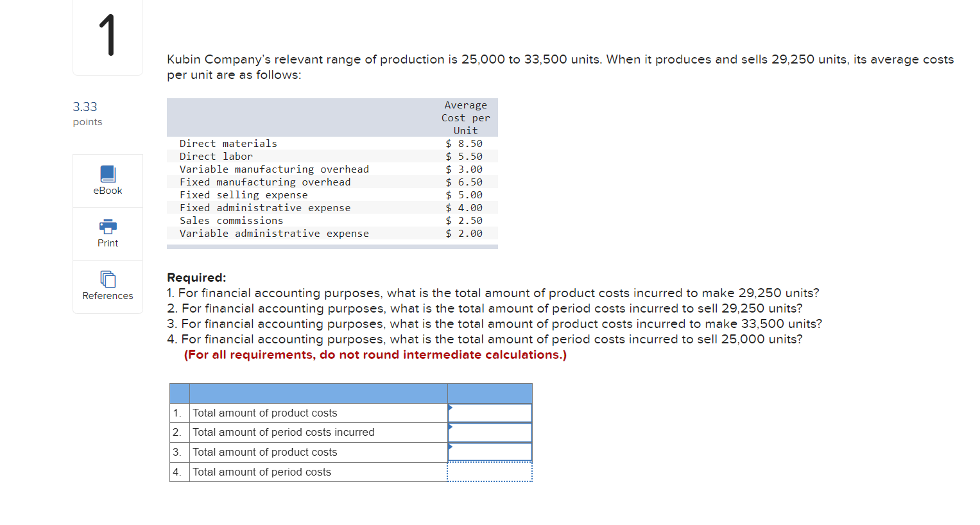Click Variable administrative expense label
The width and height of the screenshot is (980, 525).
click(x=274, y=234)
